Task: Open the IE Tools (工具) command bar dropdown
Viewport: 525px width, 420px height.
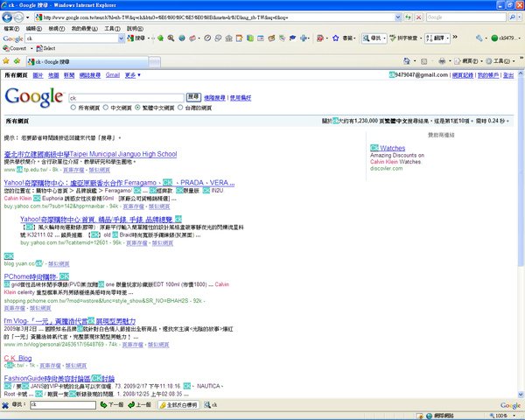Action: coord(500,61)
